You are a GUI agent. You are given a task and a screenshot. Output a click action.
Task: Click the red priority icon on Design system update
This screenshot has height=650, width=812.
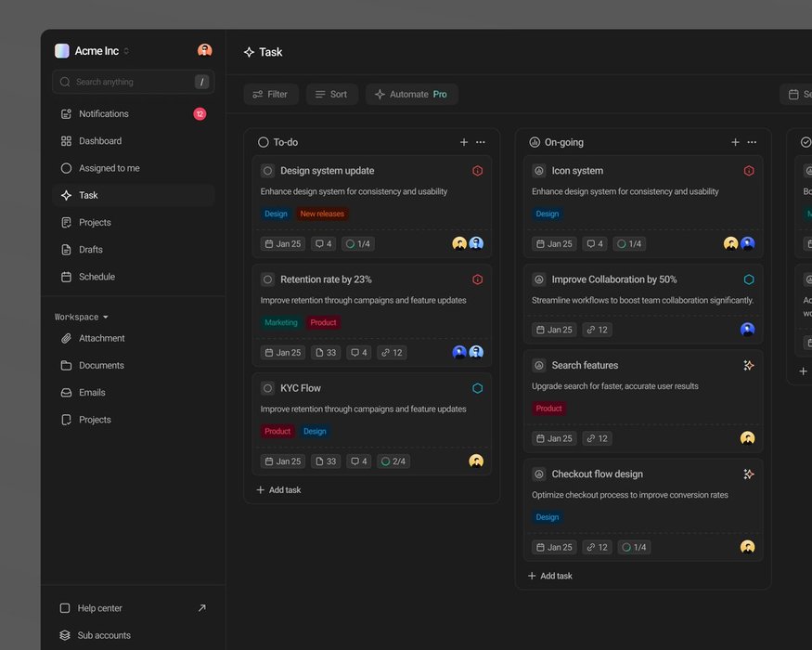pyautogui.click(x=477, y=171)
